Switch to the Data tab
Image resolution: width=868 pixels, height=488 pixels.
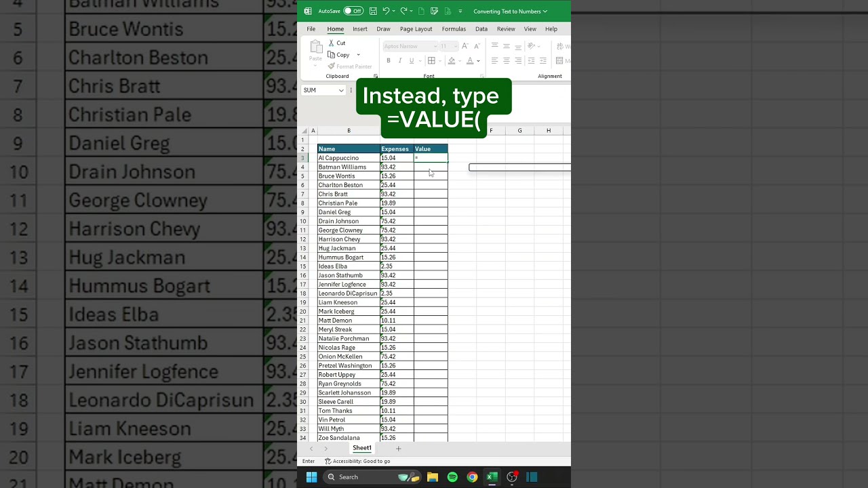pyautogui.click(x=481, y=29)
